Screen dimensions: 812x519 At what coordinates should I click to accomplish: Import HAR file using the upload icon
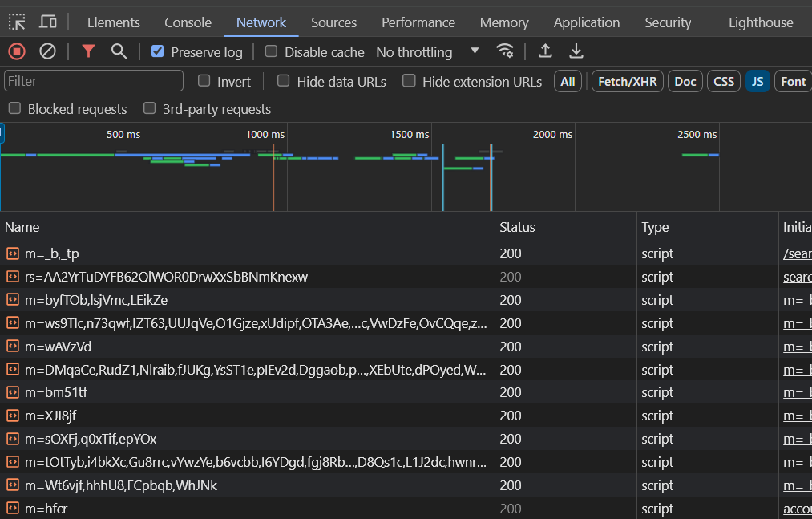coord(545,51)
